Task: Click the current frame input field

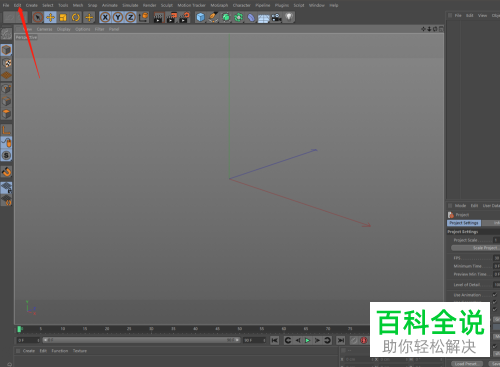Action: [28, 340]
